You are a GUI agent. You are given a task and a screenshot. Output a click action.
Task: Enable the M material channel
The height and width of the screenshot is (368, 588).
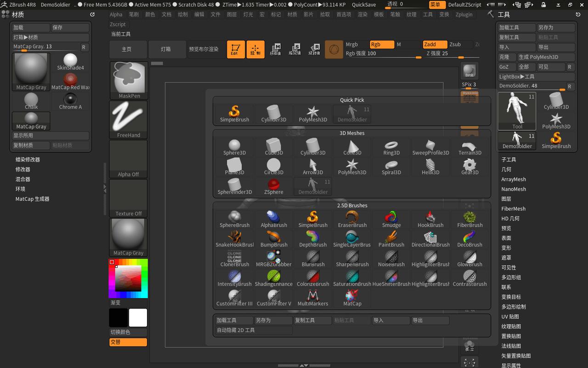point(408,45)
